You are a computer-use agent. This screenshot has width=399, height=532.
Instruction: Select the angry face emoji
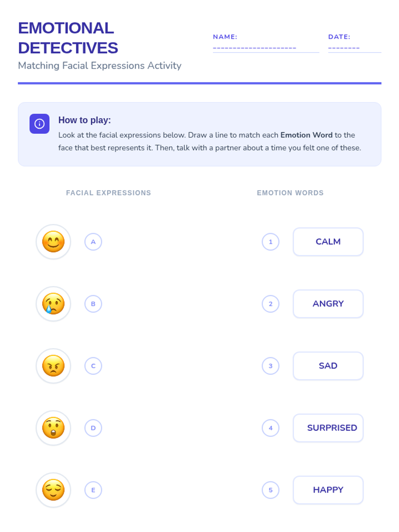(x=53, y=366)
